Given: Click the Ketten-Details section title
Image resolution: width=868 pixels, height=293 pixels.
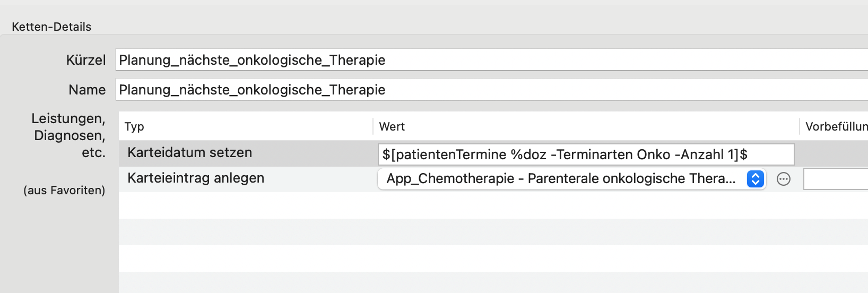Looking at the screenshot, I should (x=51, y=27).
